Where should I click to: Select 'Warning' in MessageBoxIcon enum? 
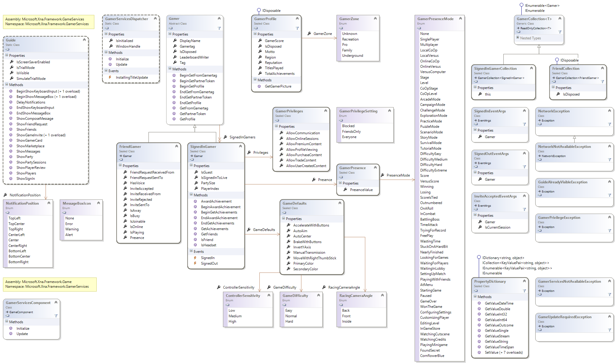tap(72, 229)
